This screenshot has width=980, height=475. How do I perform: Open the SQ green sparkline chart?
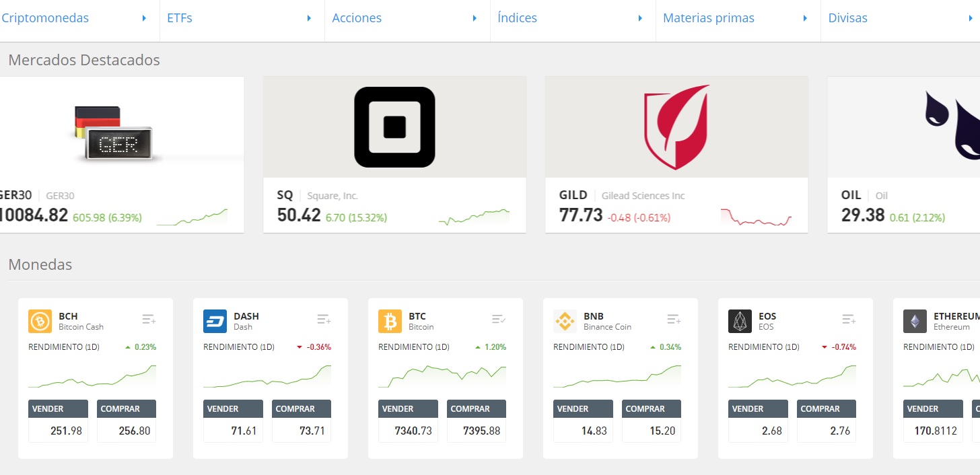click(474, 217)
